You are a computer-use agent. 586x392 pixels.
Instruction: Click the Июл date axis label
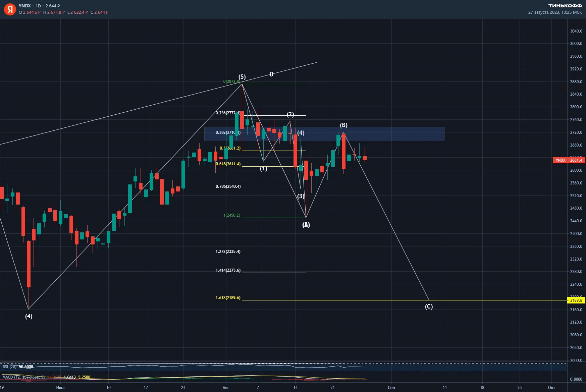pos(60,388)
